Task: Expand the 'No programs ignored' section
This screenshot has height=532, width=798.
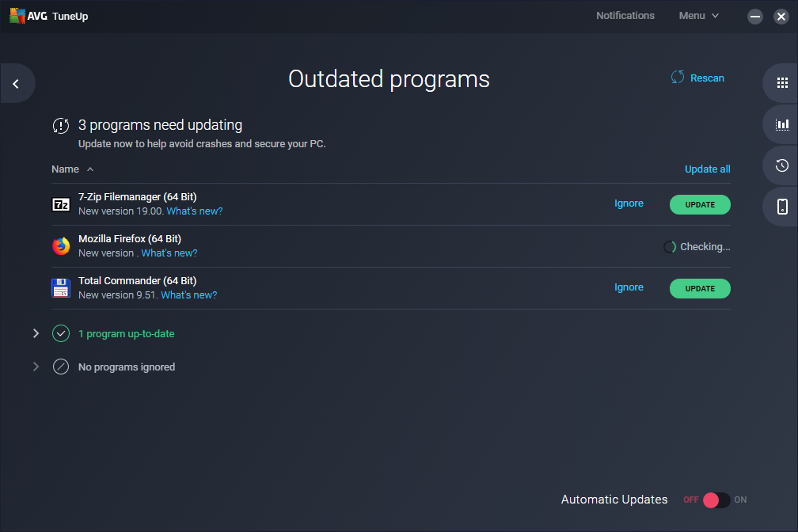Action: [36, 367]
